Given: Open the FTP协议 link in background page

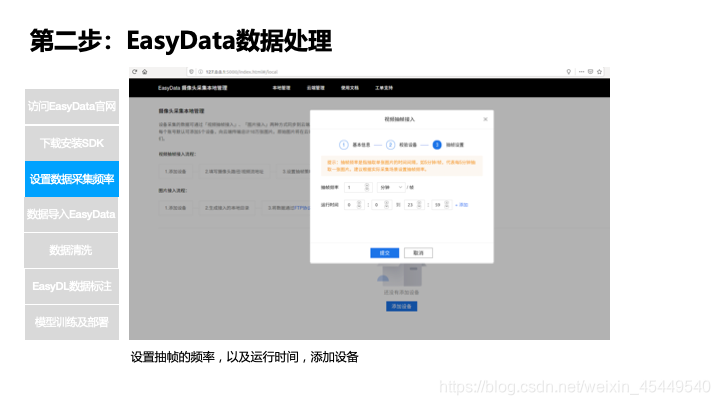Looking at the screenshot, I should tap(302, 208).
